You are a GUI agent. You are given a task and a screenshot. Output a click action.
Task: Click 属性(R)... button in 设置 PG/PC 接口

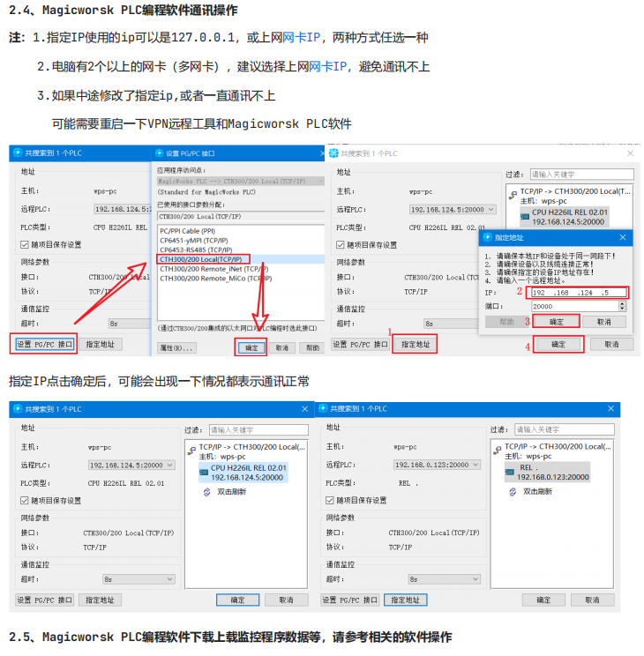coord(176,347)
